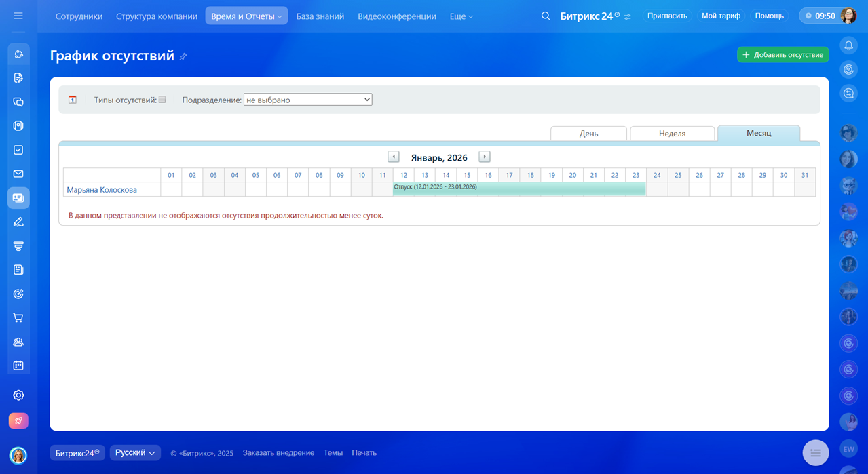This screenshot has width=868, height=474.
Task: Open the settings gear in sidebar
Action: pos(18,395)
